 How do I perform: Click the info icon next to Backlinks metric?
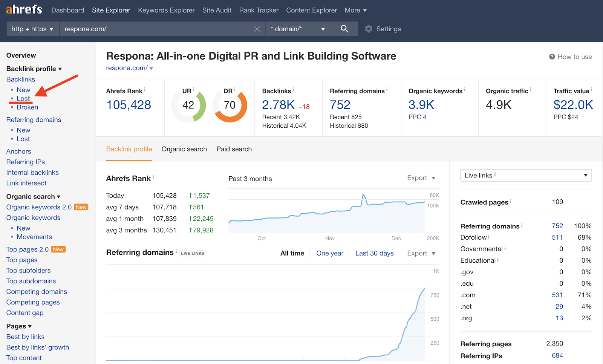point(293,90)
